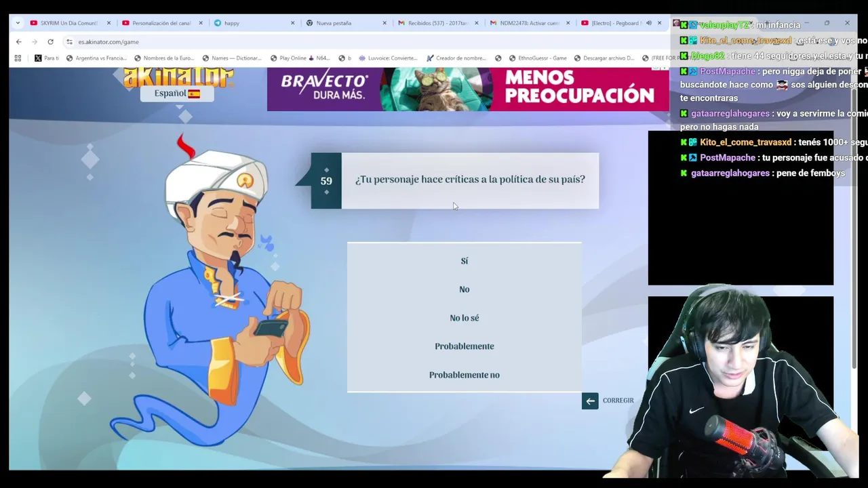The width and height of the screenshot is (868, 488).
Task: Click the browser forward arrow
Action: click(x=35, y=41)
